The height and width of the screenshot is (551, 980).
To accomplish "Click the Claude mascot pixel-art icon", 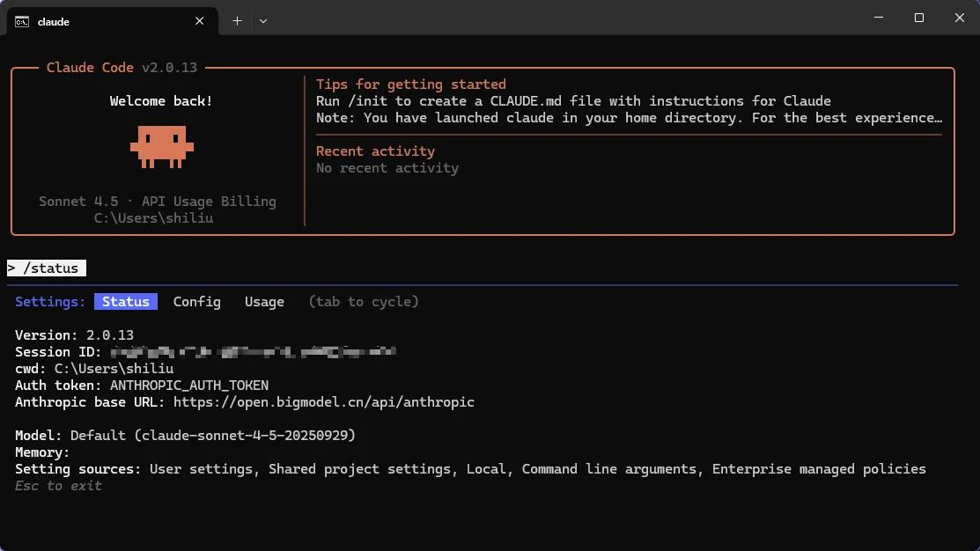I will click(x=161, y=146).
